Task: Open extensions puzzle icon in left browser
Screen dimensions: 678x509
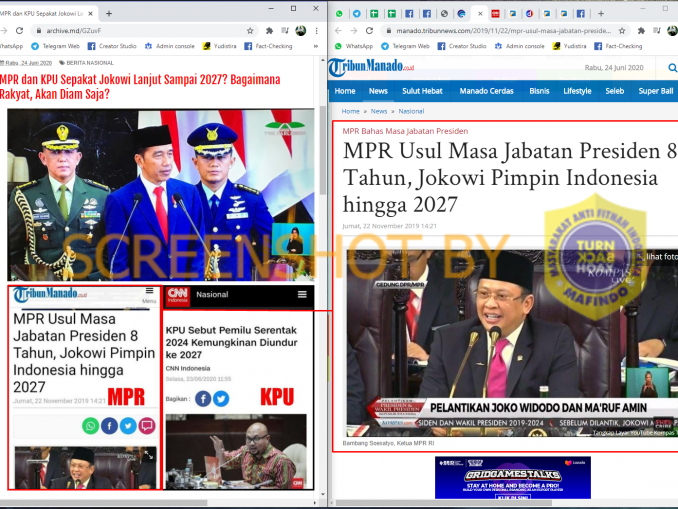Action: point(269,31)
